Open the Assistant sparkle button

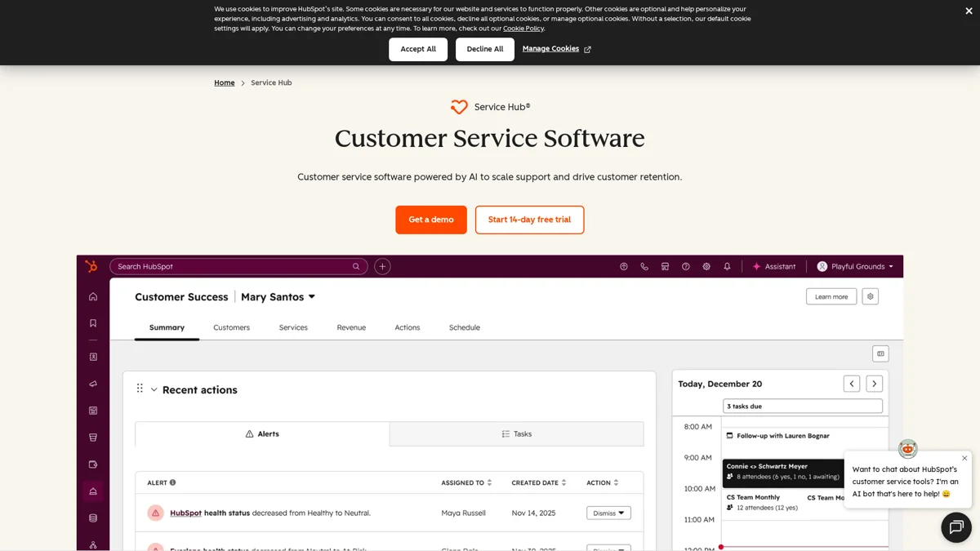[774, 267]
